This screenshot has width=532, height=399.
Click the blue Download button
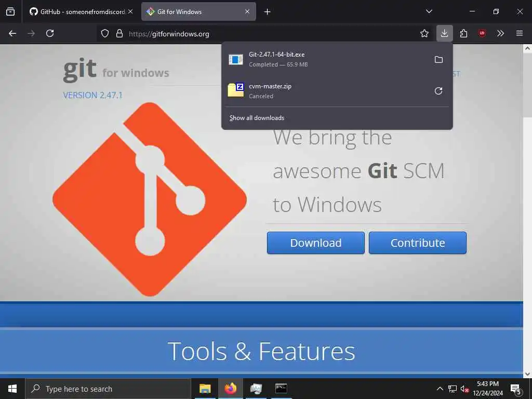click(315, 243)
